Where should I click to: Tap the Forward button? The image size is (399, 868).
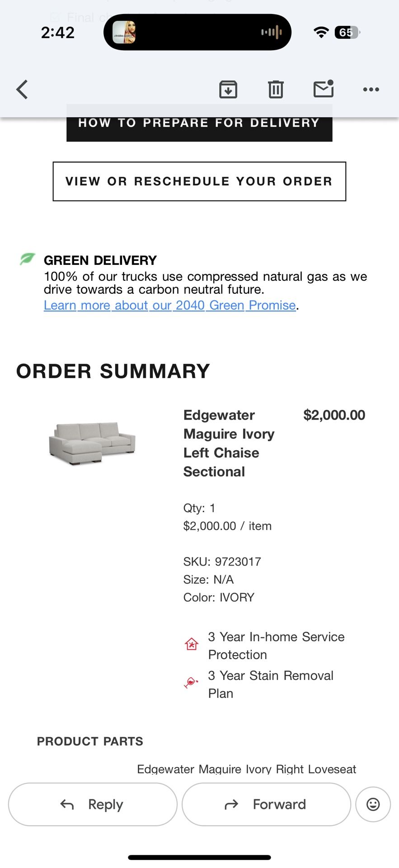pos(266,804)
